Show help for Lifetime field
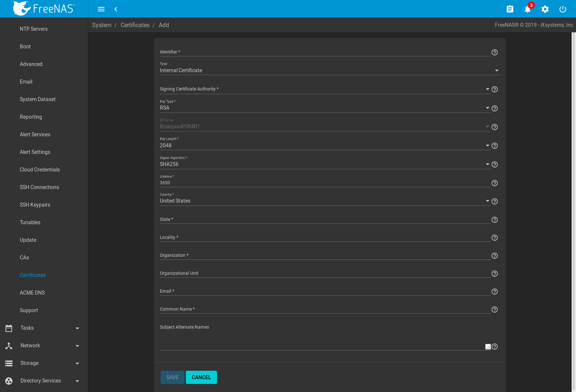 click(x=495, y=183)
